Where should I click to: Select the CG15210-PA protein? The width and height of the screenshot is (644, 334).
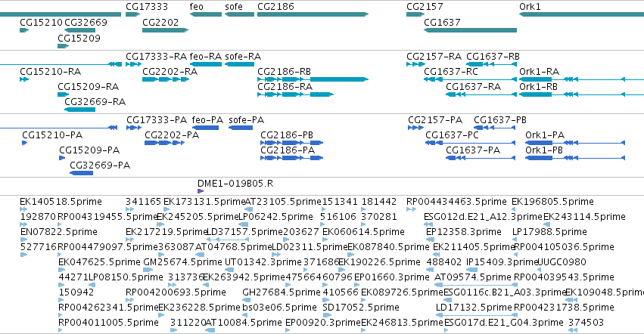25,143
